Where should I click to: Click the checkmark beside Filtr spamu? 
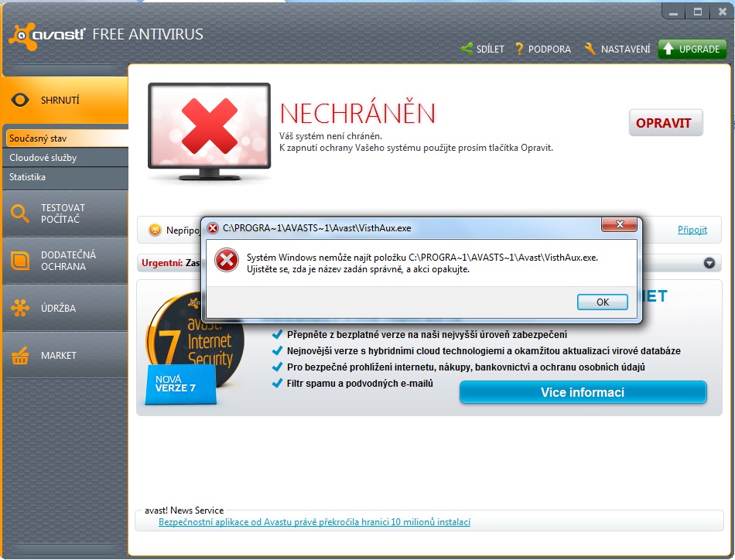pos(278,384)
